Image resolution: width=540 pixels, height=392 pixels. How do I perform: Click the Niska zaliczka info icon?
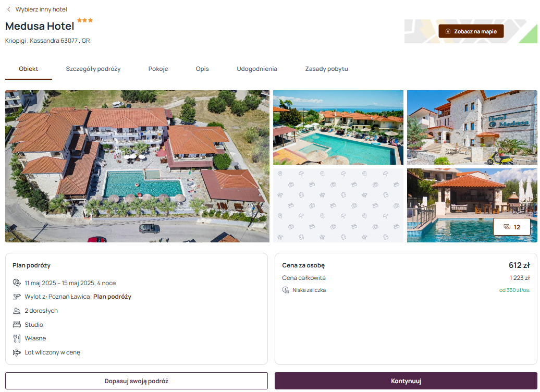[x=286, y=290]
